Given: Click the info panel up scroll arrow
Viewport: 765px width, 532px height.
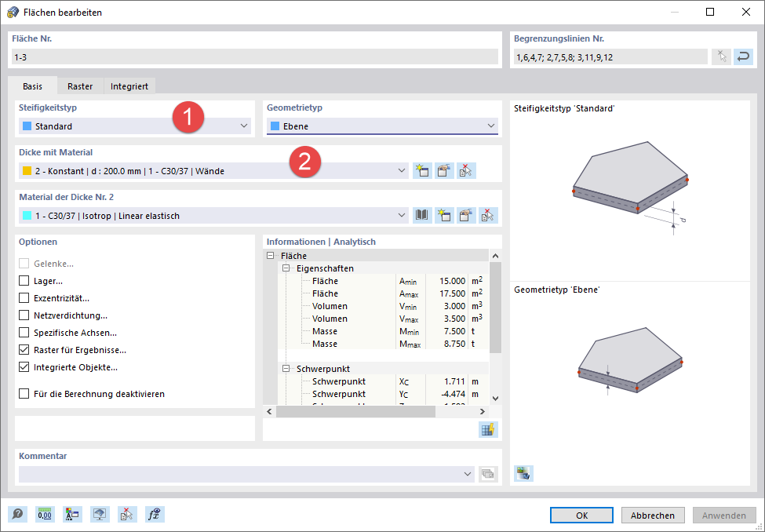Looking at the screenshot, I should click(x=495, y=256).
